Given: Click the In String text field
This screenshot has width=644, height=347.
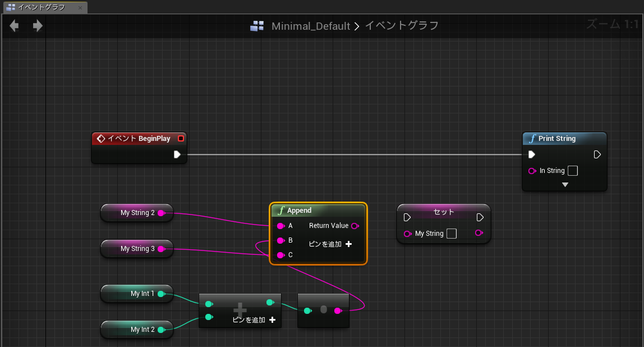Looking at the screenshot, I should pos(573,171).
